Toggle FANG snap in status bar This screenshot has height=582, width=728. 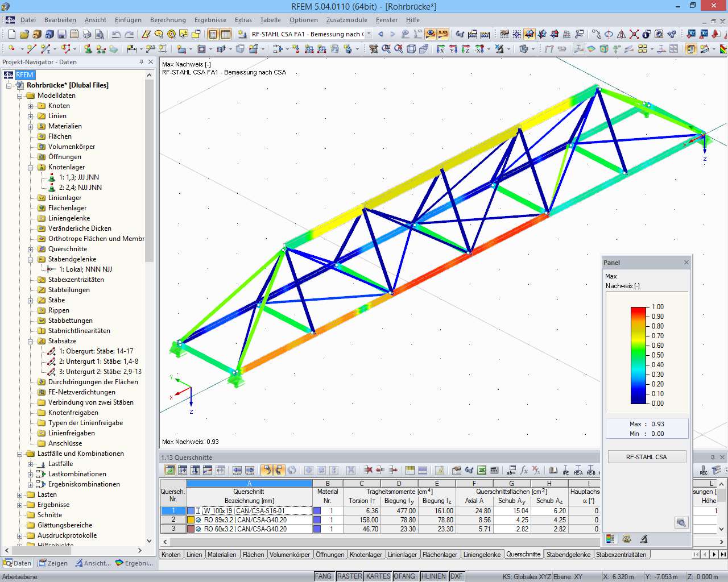(323, 576)
